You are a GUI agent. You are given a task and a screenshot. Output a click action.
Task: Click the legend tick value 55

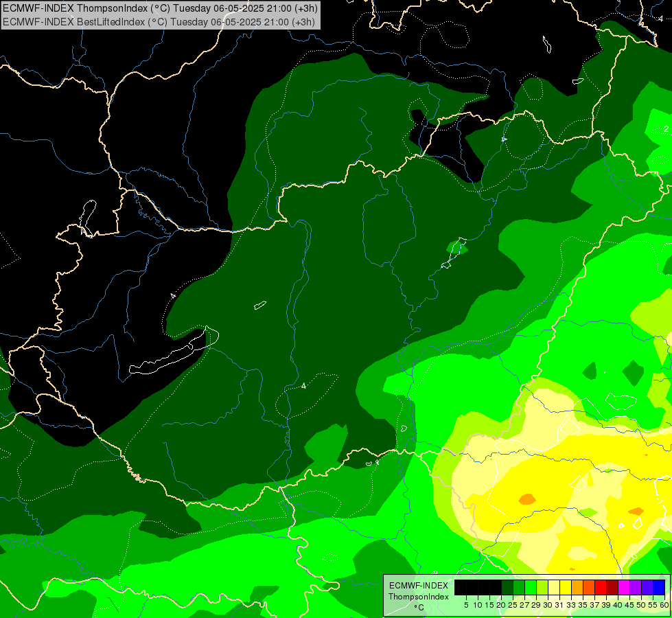[653, 605]
